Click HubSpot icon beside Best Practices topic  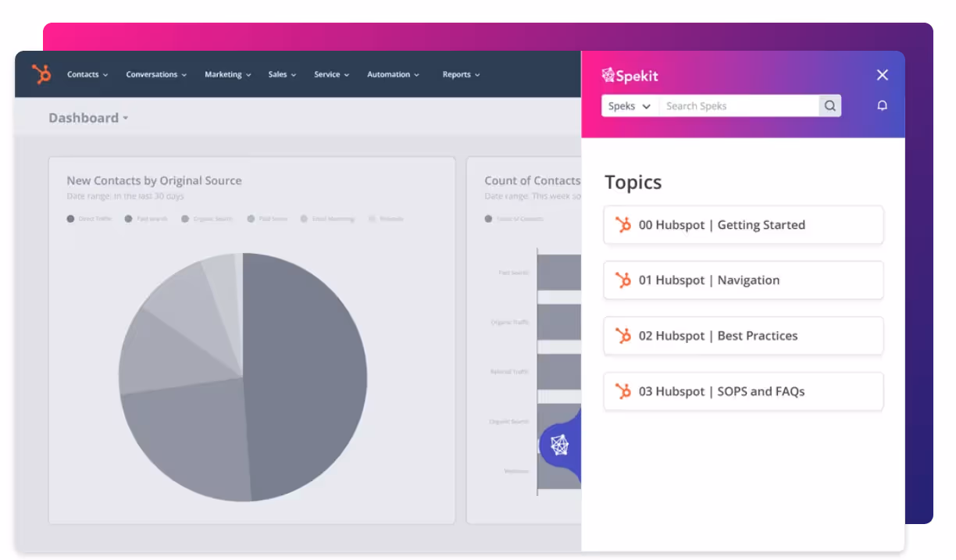pyautogui.click(x=623, y=336)
